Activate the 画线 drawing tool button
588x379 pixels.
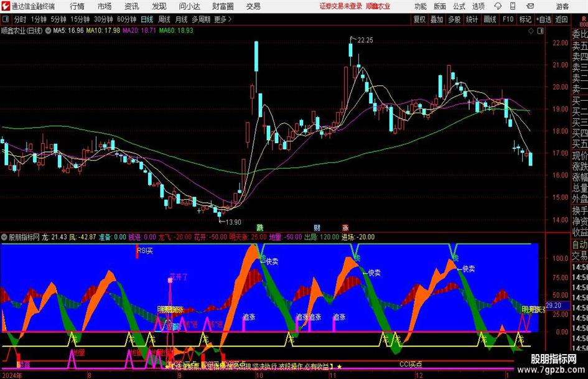pos(490,19)
